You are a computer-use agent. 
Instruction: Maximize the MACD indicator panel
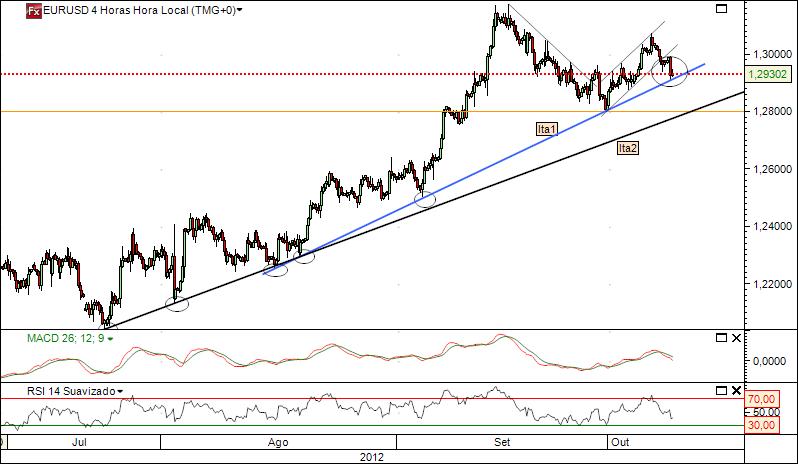point(721,338)
